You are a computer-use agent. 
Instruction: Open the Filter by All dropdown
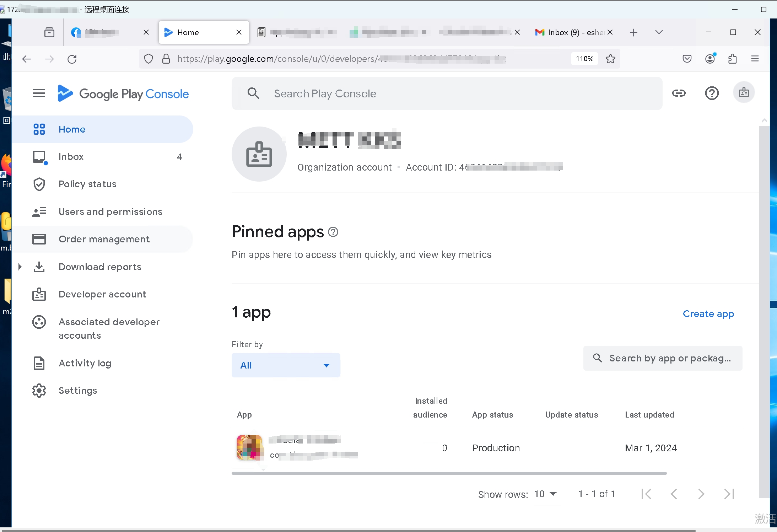286,365
